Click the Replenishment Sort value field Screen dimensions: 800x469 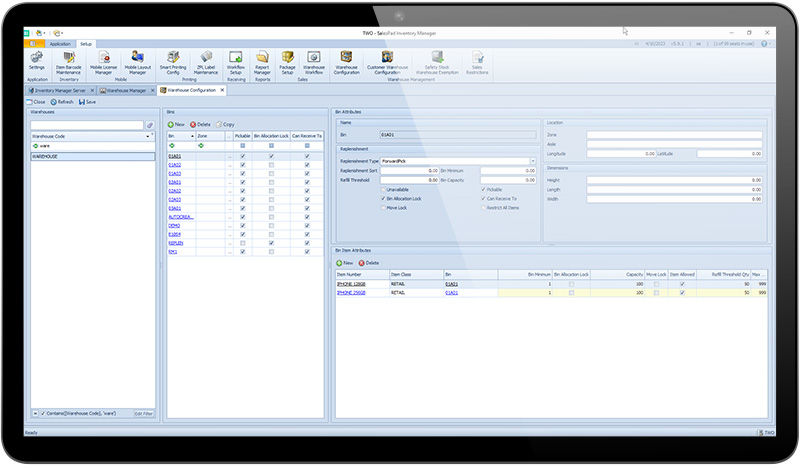[x=409, y=170]
